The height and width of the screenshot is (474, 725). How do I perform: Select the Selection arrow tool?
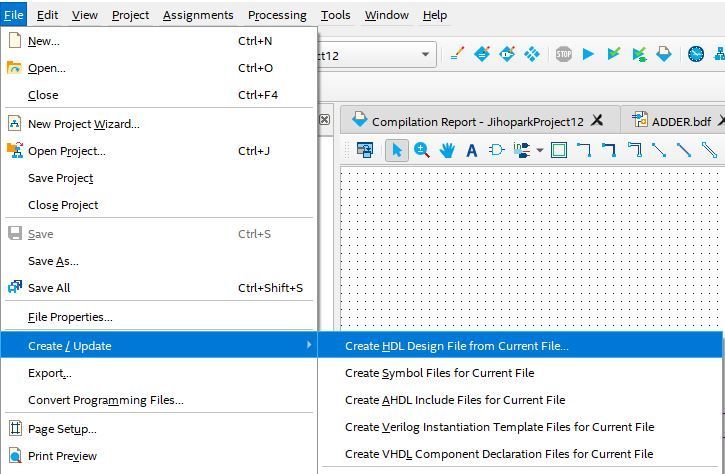point(397,150)
